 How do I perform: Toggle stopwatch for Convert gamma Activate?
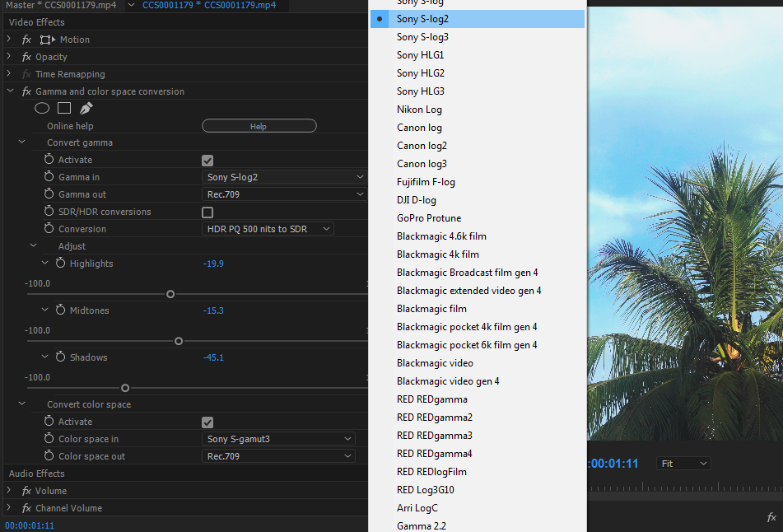49,159
